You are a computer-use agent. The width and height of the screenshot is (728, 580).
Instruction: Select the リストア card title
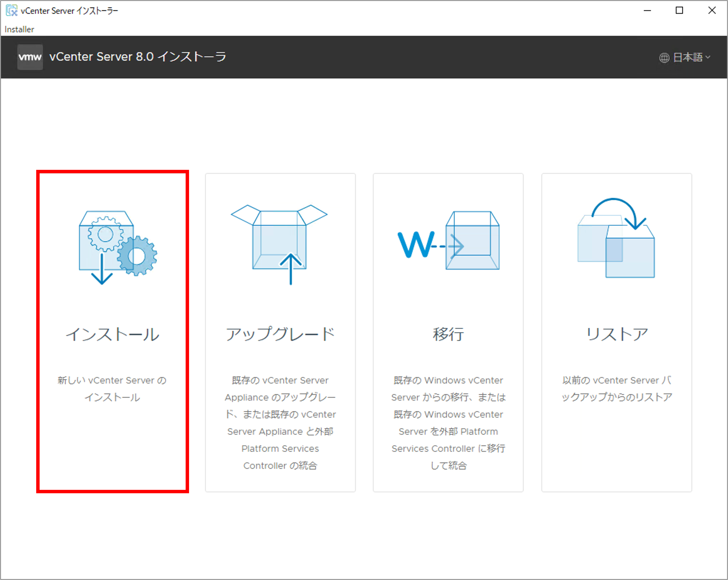tap(616, 334)
